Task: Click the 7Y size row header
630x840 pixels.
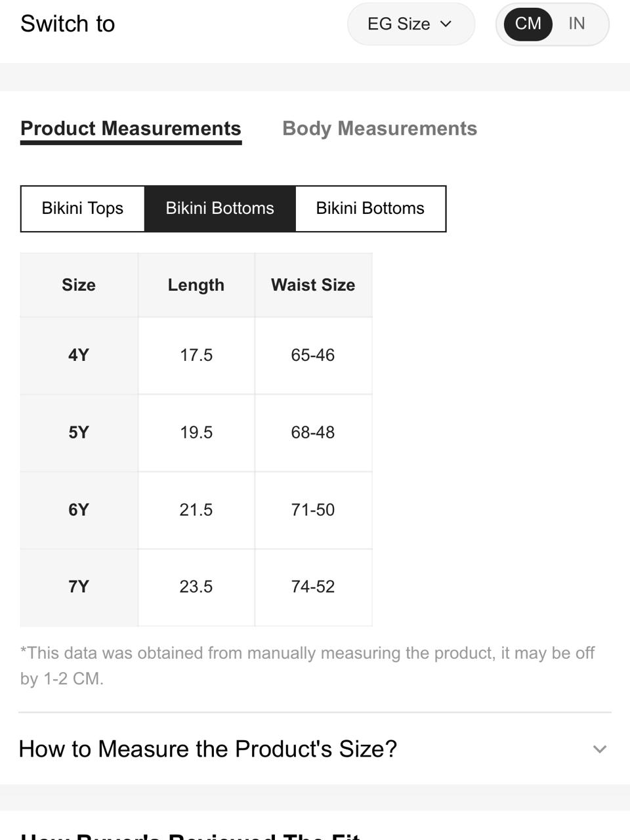Action: click(x=79, y=587)
